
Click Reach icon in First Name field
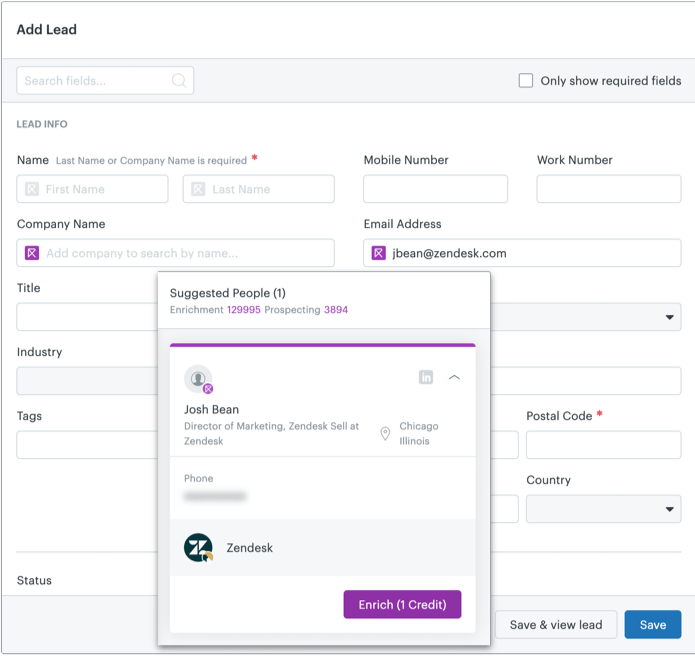coord(31,189)
